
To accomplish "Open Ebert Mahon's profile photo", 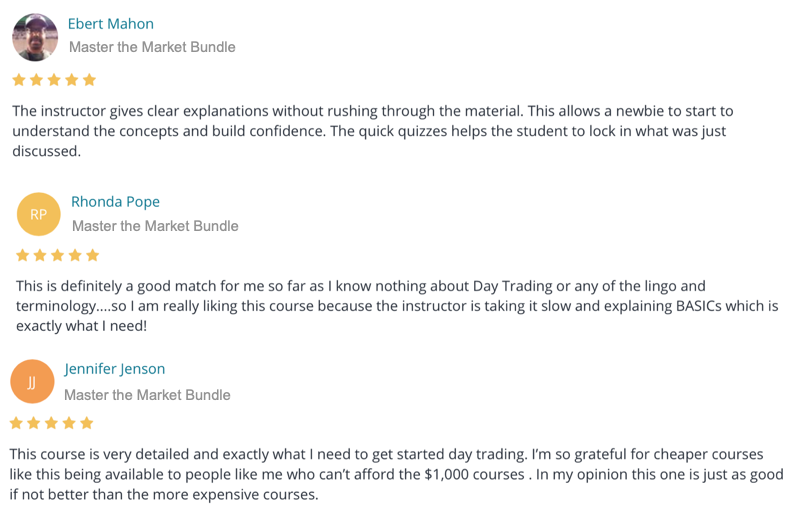I will click(35, 37).
